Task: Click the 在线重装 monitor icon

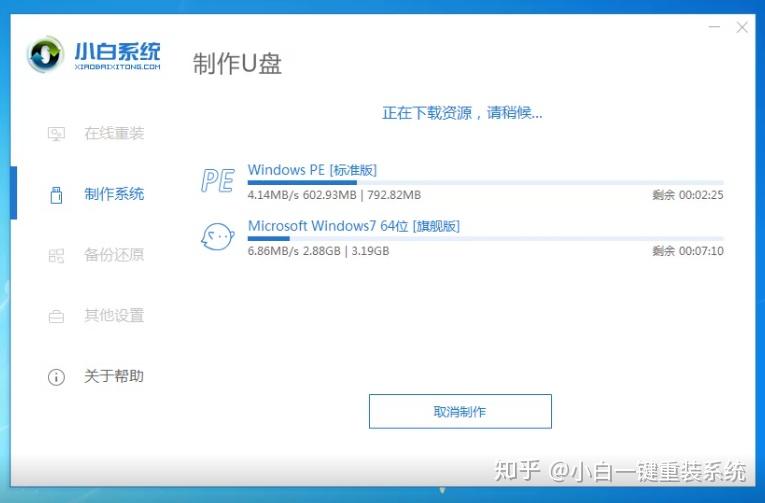Action: click(x=56, y=133)
